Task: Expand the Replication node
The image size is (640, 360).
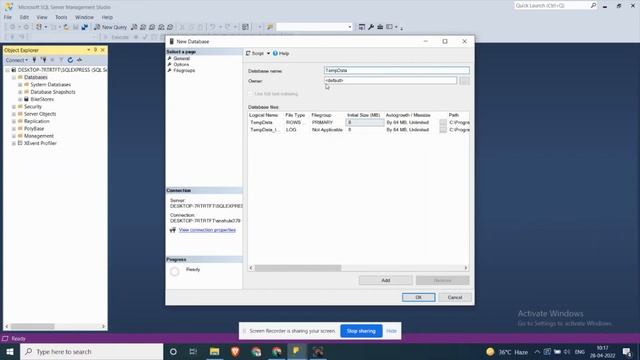Action: [13, 121]
